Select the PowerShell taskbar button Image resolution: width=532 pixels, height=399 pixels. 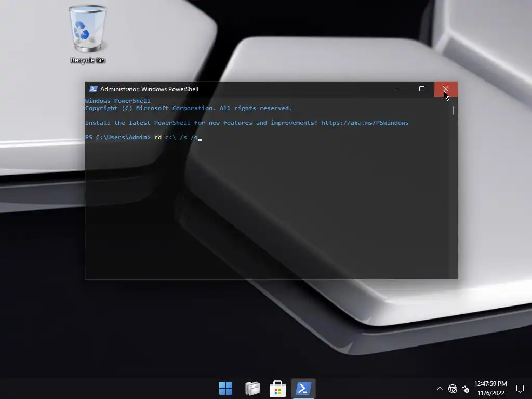pos(303,389)
